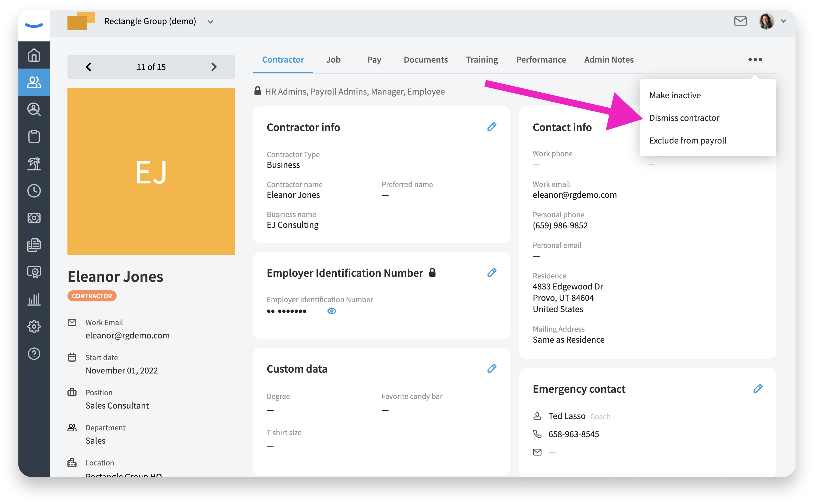Click the November 01, 2022 start date
The width and height of the screenshot is (814, 504).
point(121,371)
